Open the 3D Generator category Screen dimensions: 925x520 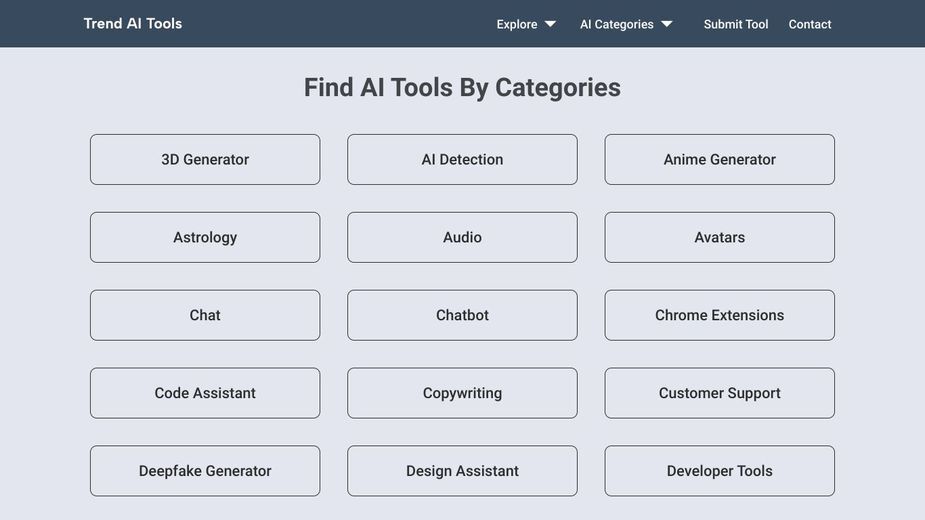point(205,159)
